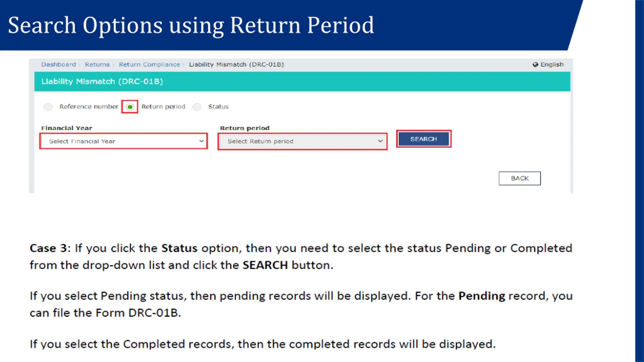Open the Return Compliance breadcrumb link
Screen dimensions: 644x362
point(149,65)
